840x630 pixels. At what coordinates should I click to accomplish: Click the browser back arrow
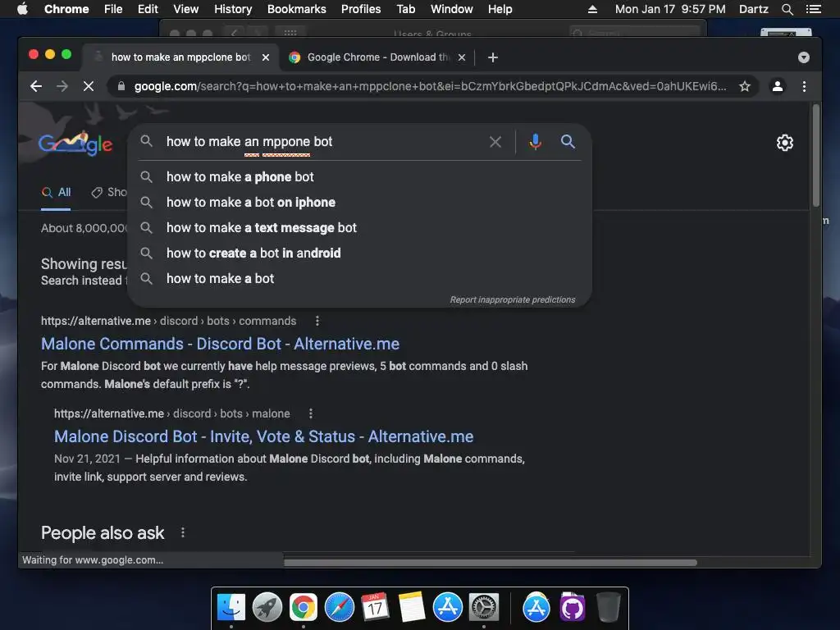tap(36, 86)
